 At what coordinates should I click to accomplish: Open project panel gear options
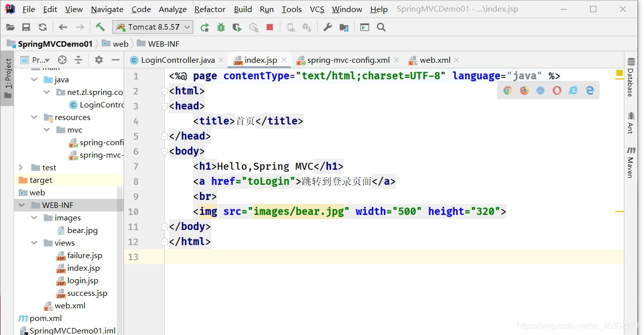99,60
